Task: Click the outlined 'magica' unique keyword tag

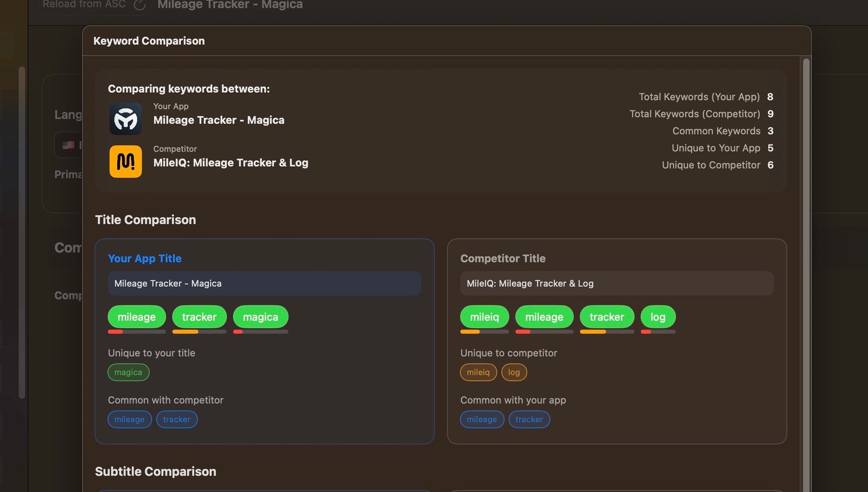Action: click(x=129, y=373)
